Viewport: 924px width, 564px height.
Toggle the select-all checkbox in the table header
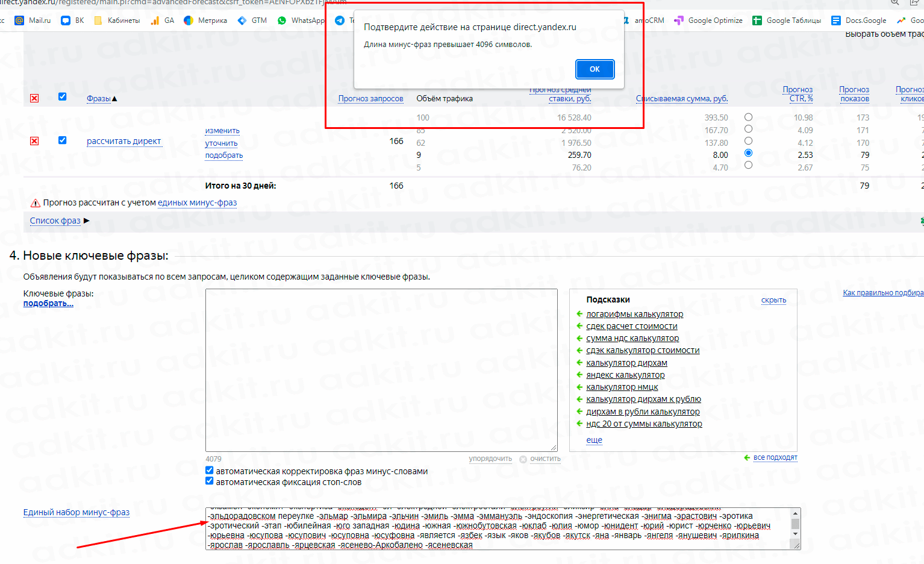[62, 96]
